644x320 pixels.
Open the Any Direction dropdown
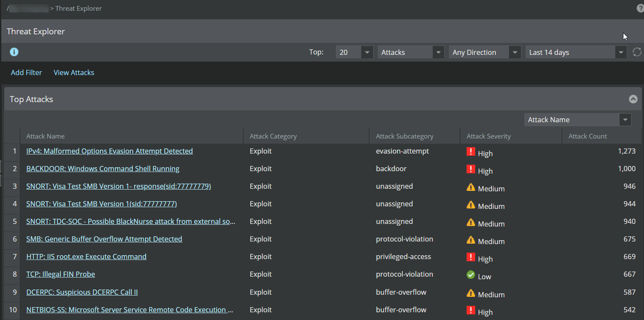point(485,52)
